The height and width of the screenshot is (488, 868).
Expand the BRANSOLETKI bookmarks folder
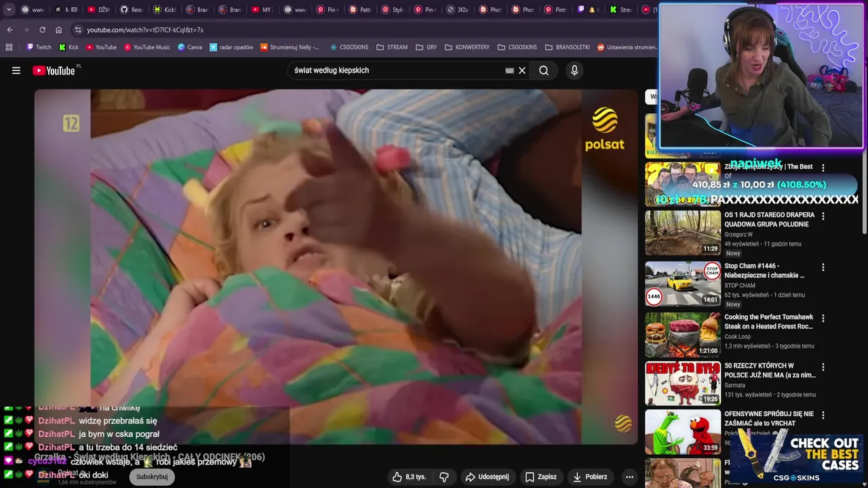pos(568,47)
